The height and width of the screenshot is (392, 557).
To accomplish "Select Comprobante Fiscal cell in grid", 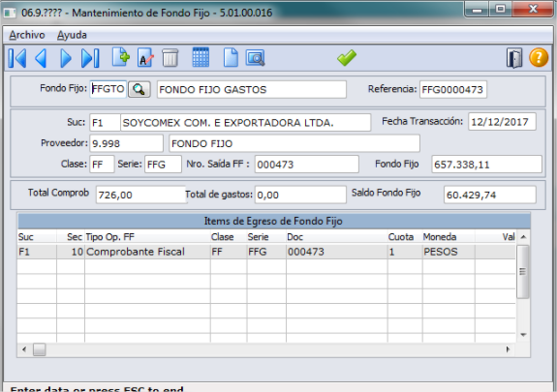I will tap(147, 252).
